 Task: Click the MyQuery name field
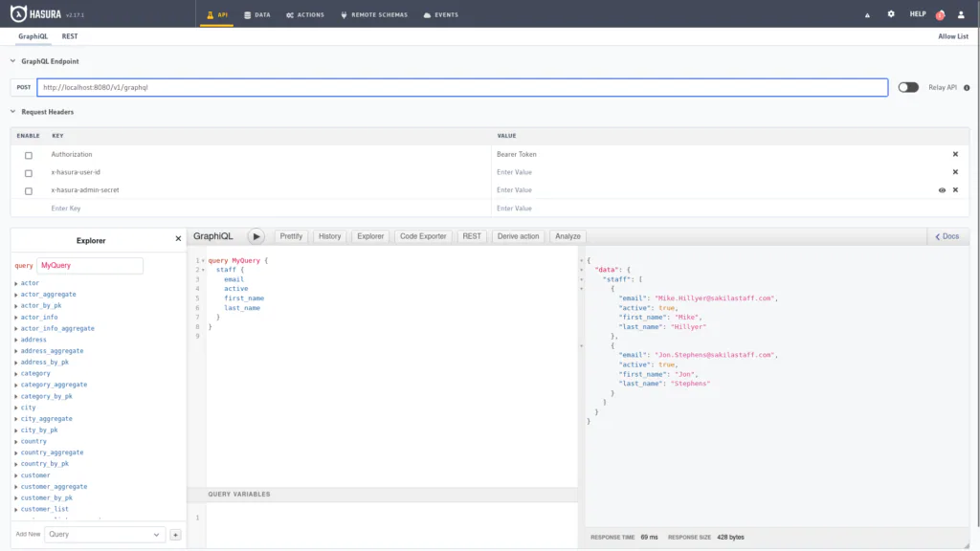89,266
